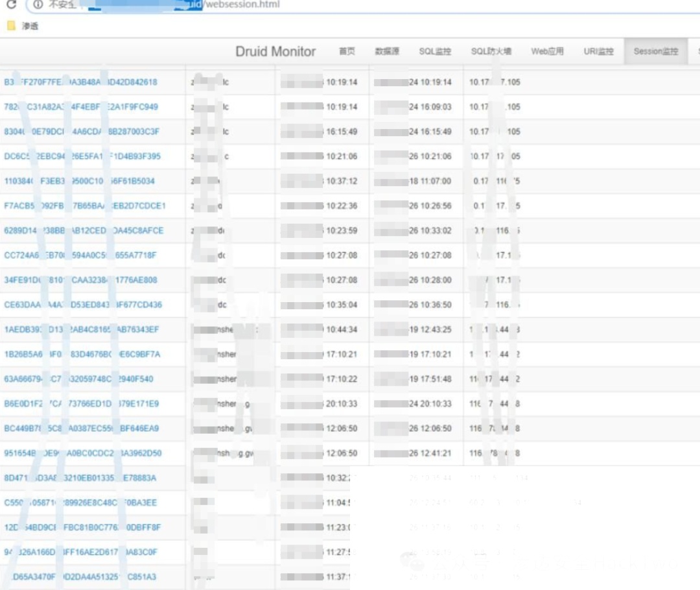Open session ID ending with A83C0F

pyautogui.click(x=80, y=552)
